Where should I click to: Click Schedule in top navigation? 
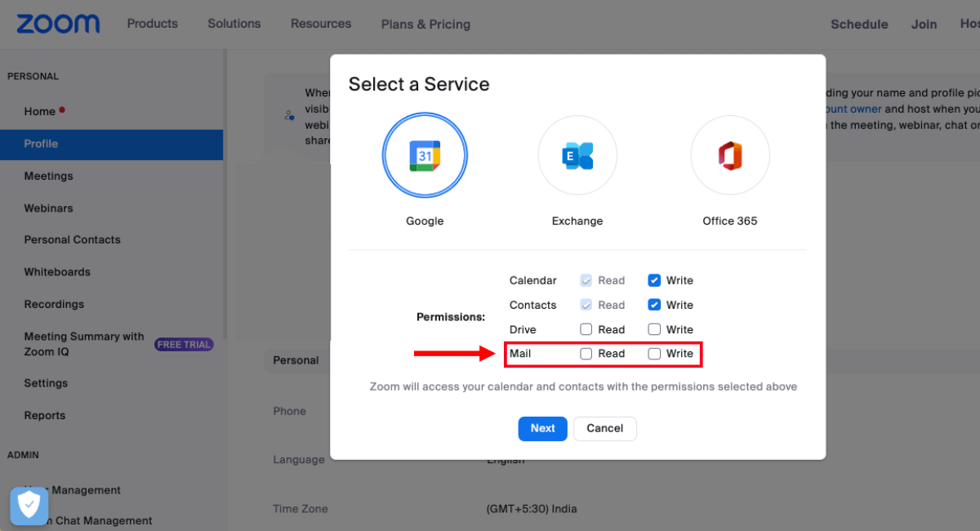[859, 25]
